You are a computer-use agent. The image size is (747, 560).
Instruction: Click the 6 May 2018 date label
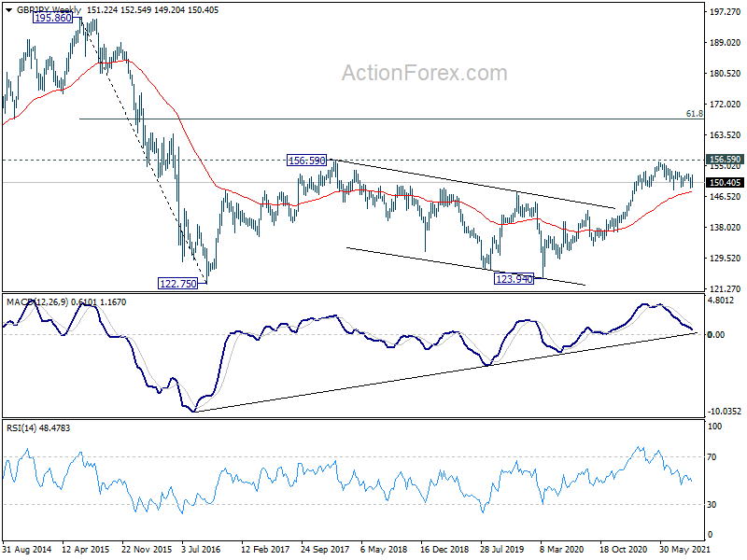[384, 550]
